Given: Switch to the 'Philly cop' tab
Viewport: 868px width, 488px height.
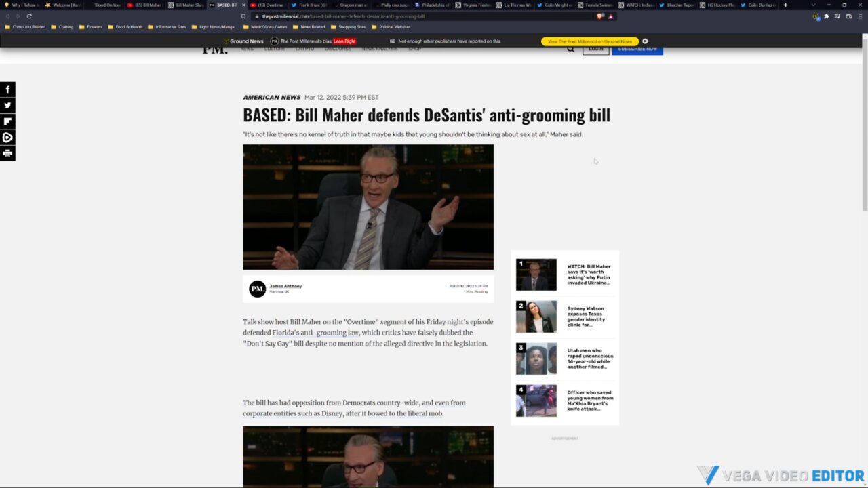Looking at the screenshot, I should 391,5.
